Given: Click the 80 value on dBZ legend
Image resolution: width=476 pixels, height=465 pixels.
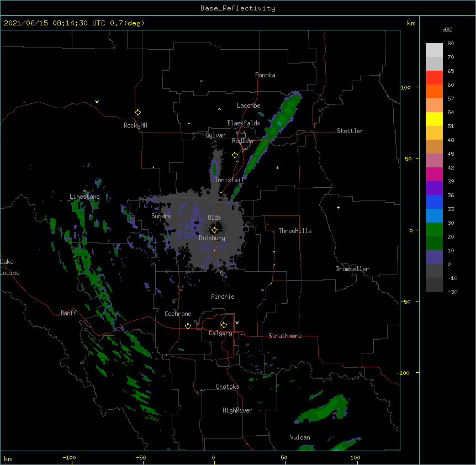Looking at the screenshot, I should [451, 44].
